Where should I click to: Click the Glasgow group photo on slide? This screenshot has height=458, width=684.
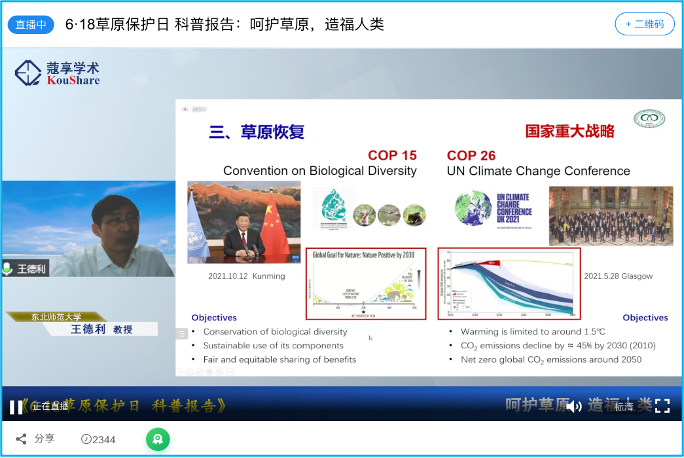[x=611, y=215]
